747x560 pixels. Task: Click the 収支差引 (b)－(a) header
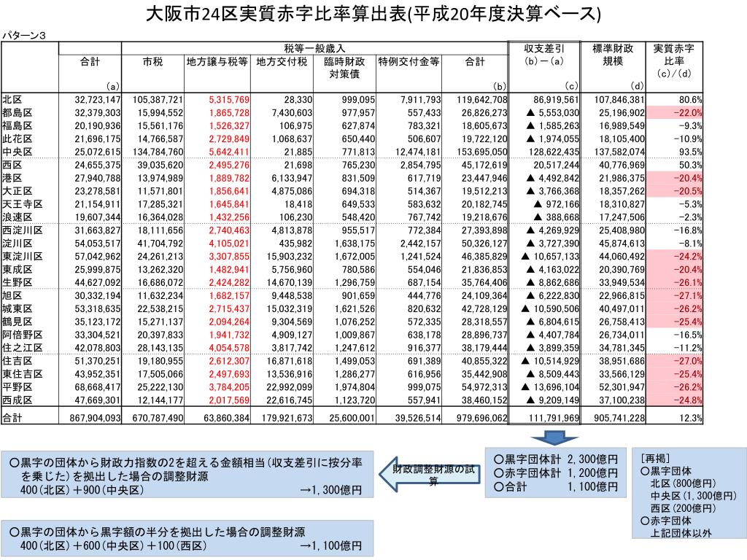pos(544,54)
